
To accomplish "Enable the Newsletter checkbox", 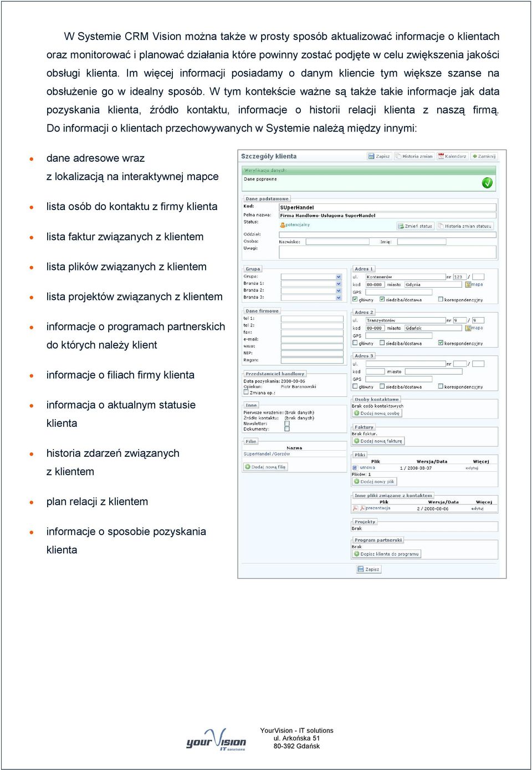I will point(287,424).
